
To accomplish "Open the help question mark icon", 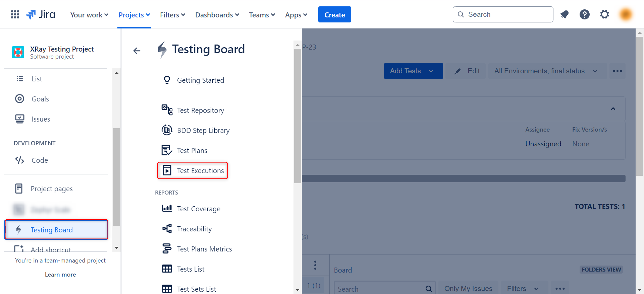I will pyautogui.click(x=584, y=14).
